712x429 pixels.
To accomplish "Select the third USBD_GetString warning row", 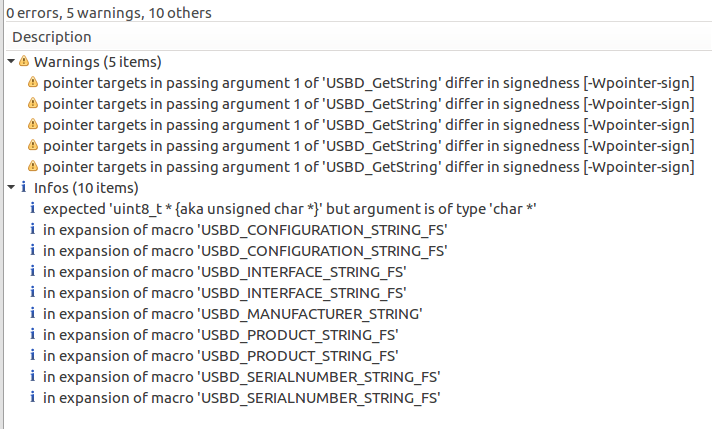I will [368, 125].
